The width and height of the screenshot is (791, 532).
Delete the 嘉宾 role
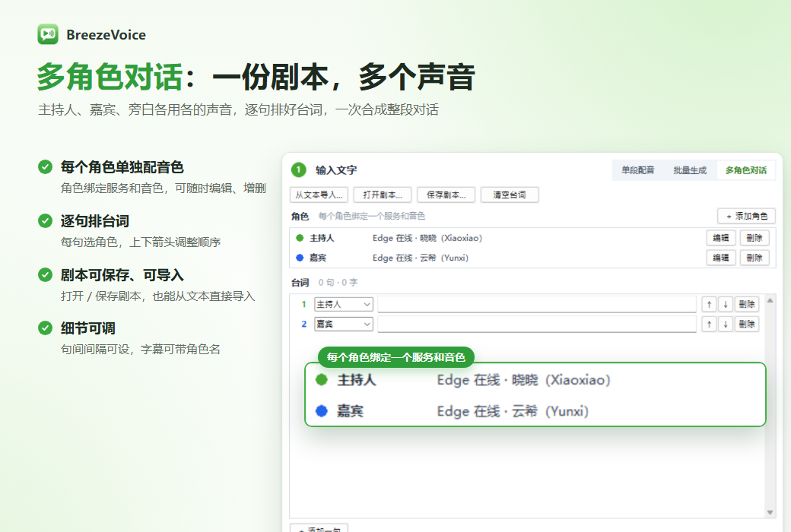[x=754, y=258]
